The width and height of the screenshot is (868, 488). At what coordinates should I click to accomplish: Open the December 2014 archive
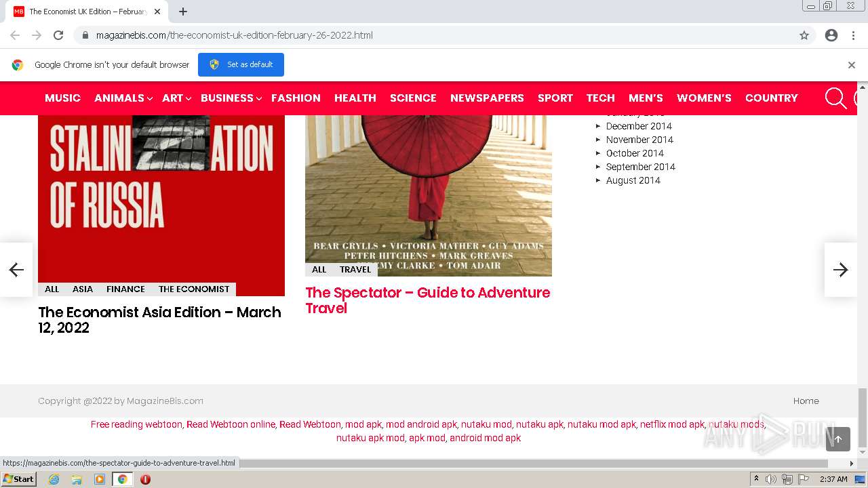(639, 126)
